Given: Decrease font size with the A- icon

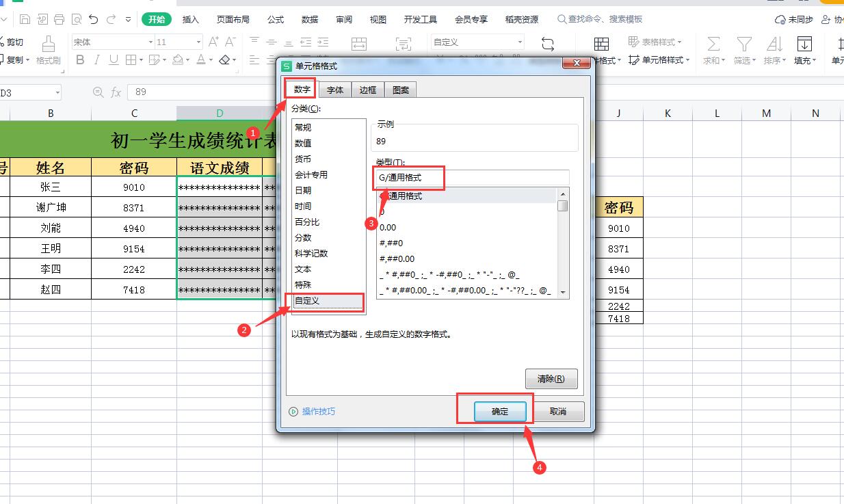Looking at the screenshot, I should 230,42.
